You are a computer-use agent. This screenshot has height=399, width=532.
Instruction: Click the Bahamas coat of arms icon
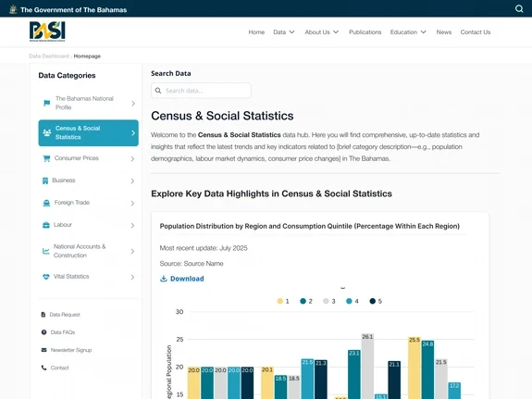[13, 9]
